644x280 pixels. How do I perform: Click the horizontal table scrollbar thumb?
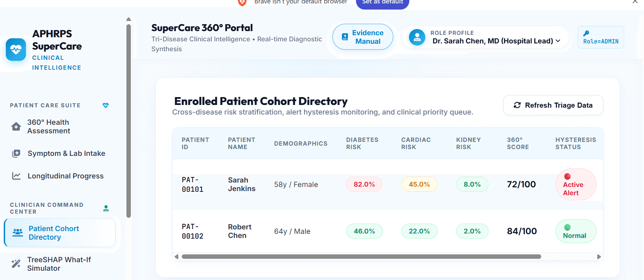tap(361, 257)
